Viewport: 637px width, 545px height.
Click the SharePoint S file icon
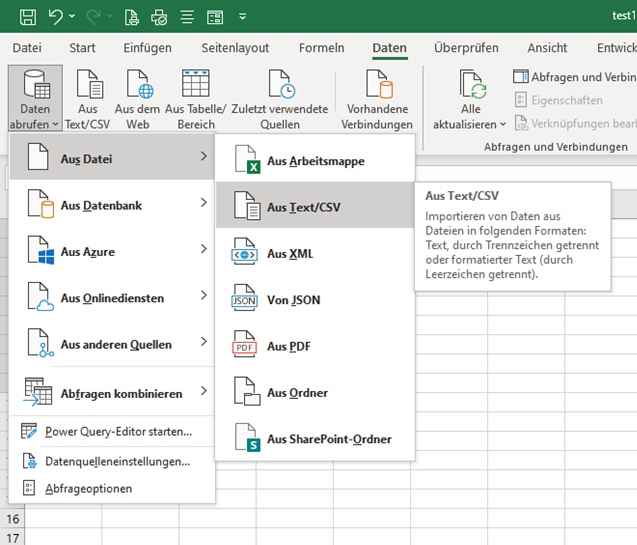tap(247, 437)
